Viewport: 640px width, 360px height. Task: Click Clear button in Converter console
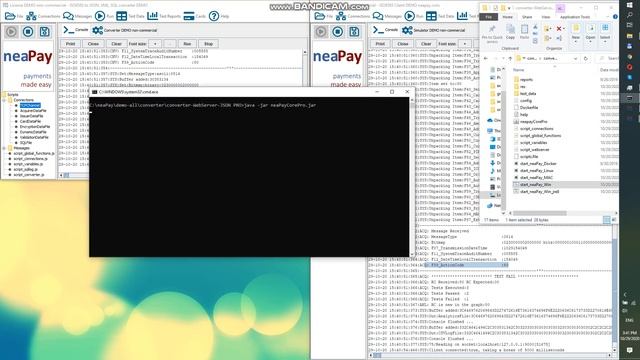[116, 44]
